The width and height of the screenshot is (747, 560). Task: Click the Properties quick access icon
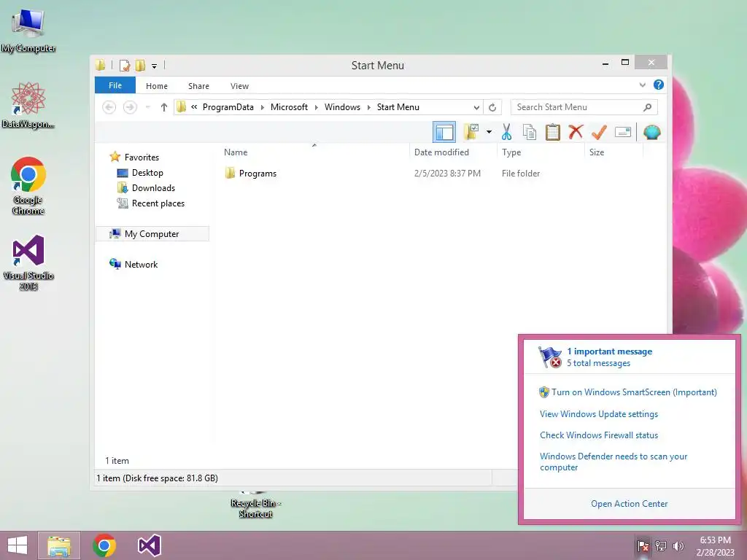click(125, 65)
